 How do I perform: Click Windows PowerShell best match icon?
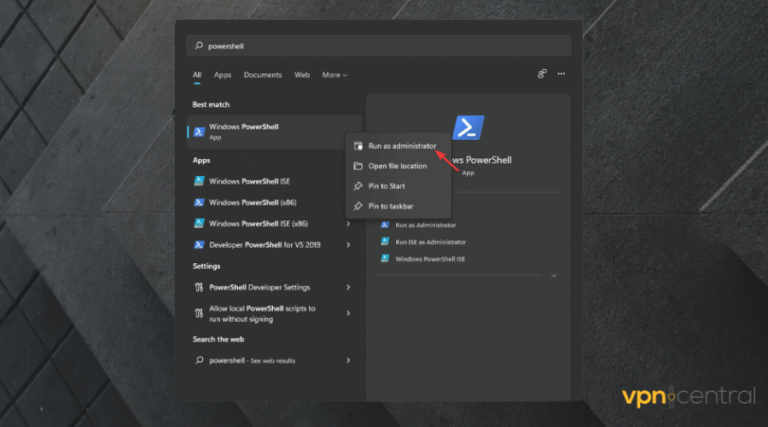(x=199, y=132)
